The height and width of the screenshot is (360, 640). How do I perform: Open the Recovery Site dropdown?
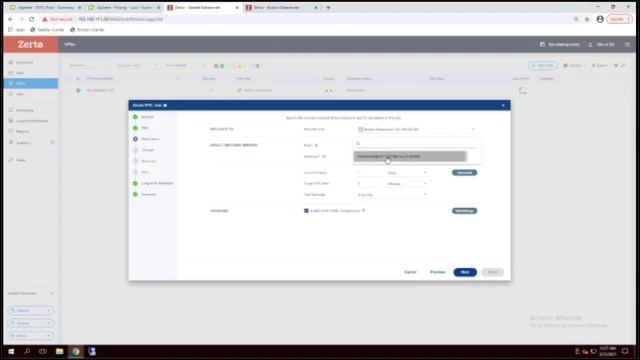(x=416, y=129)
